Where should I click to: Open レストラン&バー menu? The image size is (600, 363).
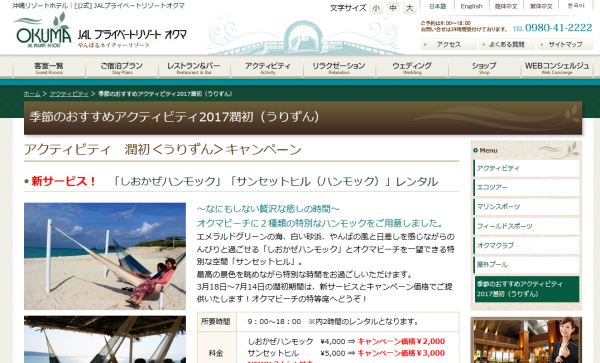point(194,68)
